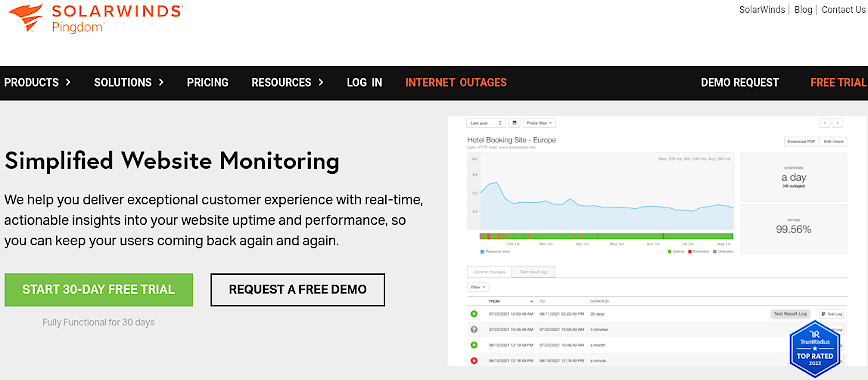
Task: Open the Blog link
Action: pos(803,10)
